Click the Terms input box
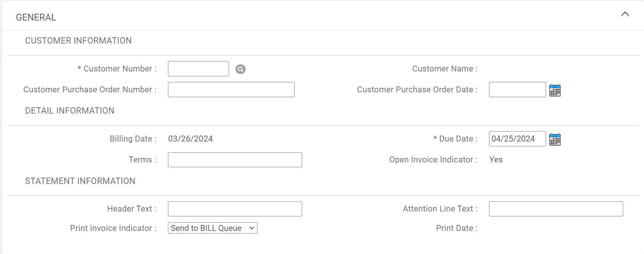644x254 pixels. [235, 159]
